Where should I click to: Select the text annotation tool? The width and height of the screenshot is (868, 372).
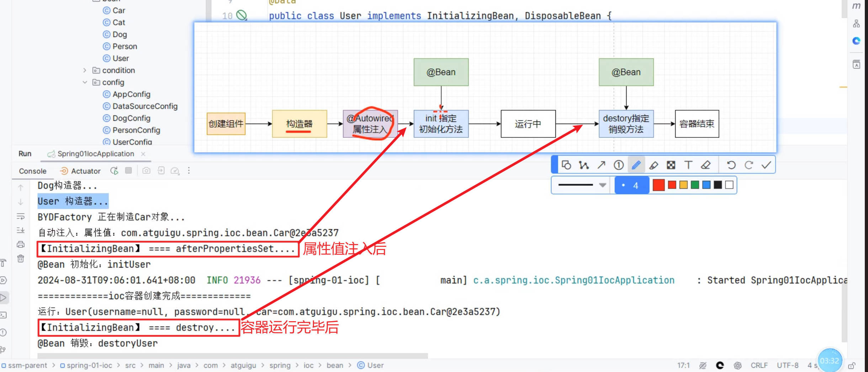[x=688, y=165]
